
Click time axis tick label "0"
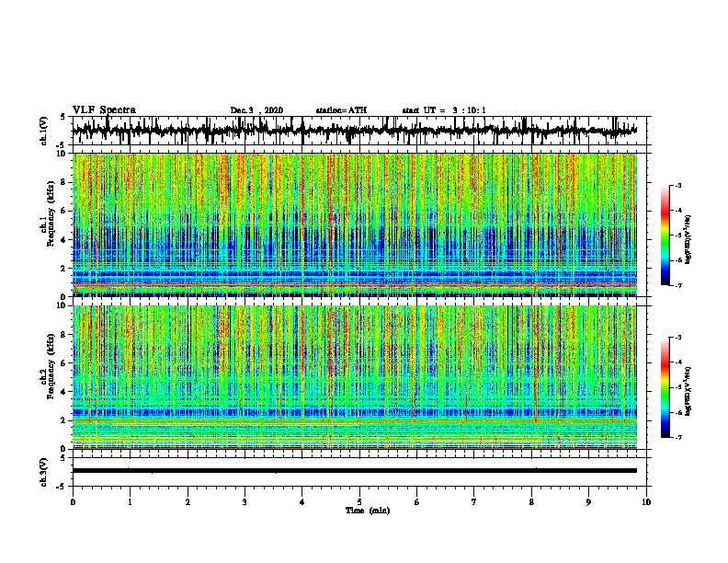tap(73, 502)
